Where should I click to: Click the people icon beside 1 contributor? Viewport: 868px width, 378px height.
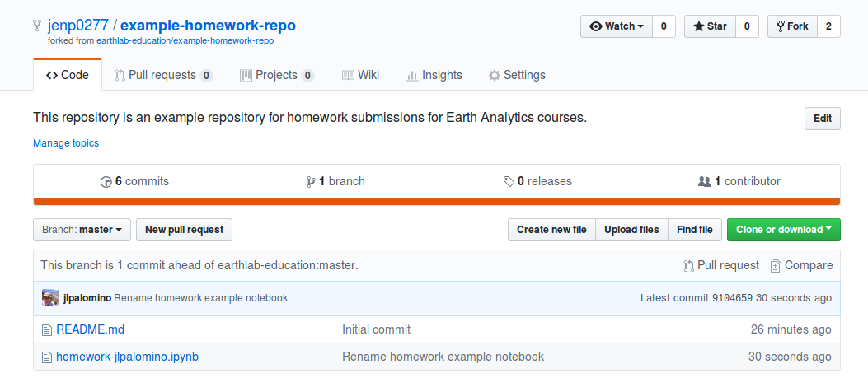coord(704,181)
